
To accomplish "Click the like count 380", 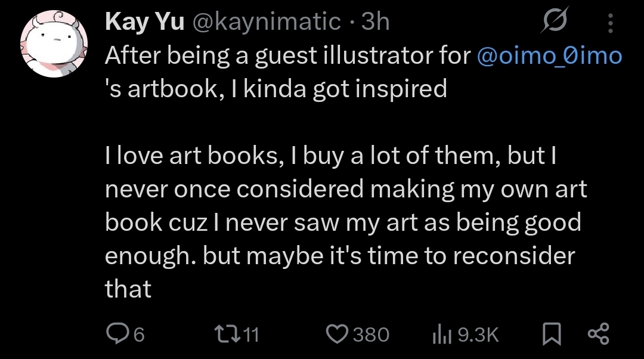I will [x=370, y=335].
